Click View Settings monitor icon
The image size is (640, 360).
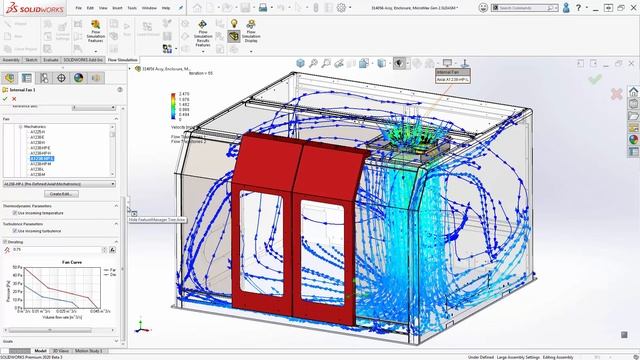pyautogui.click(x=447, y=63)
